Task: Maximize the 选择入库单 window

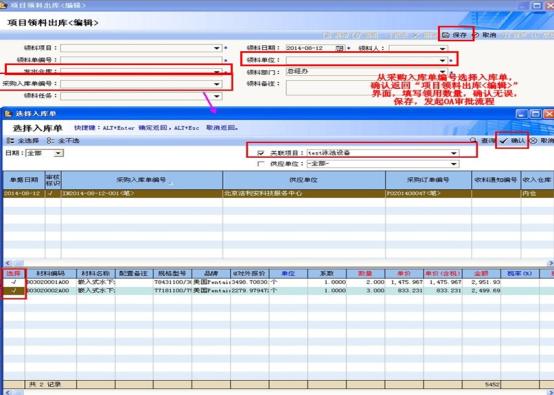Action: [536, 114]
